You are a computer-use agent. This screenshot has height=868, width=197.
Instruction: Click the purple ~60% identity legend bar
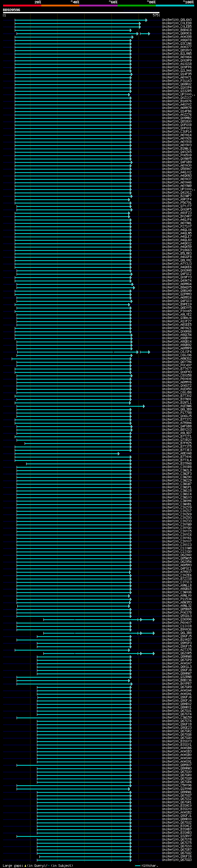[x=99, y=6]
